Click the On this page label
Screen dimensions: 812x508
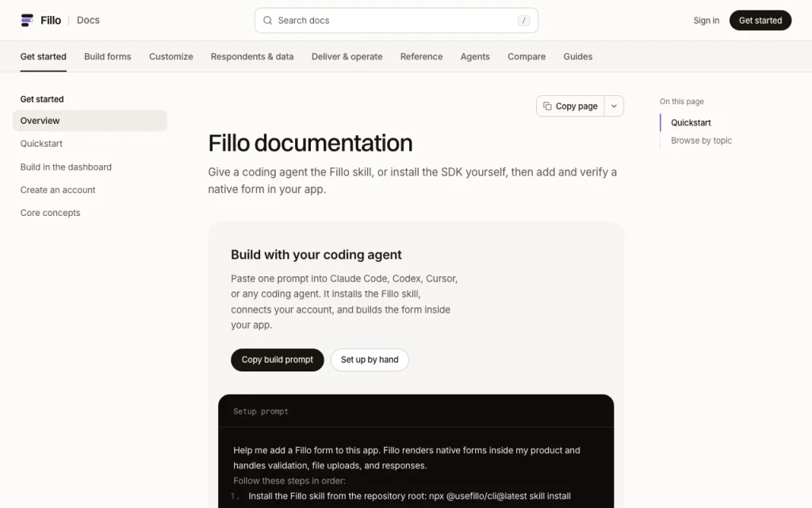(681, 102)
